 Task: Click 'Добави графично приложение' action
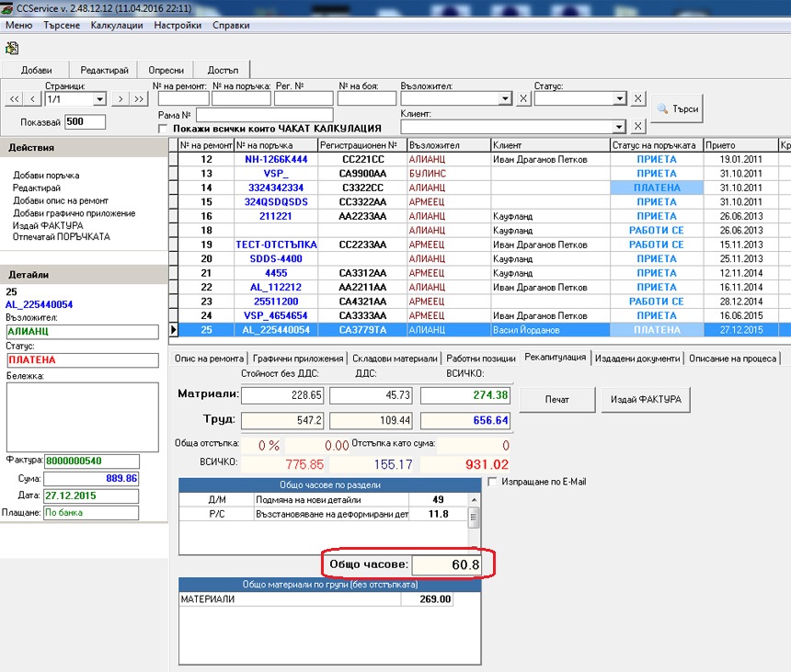[x=75, y=213]
